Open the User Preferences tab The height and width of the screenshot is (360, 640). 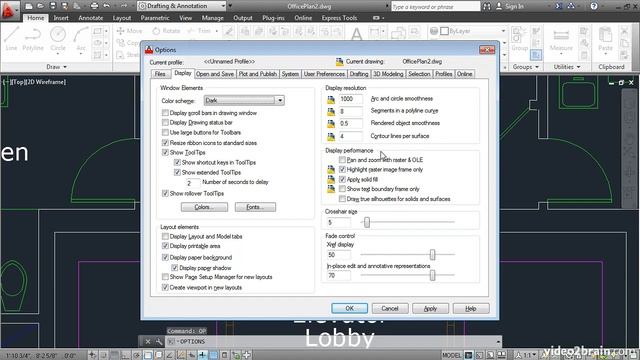pyautogui.click(x=324, y=74)
